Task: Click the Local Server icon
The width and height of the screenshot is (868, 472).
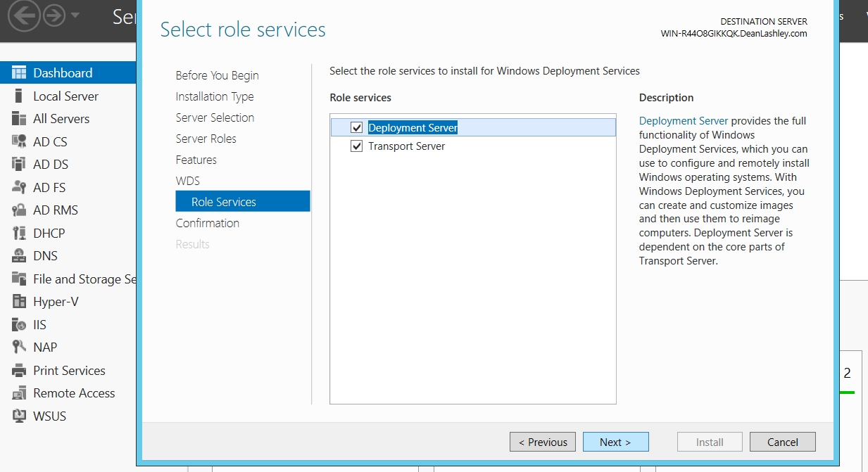Action: [19, 96]
